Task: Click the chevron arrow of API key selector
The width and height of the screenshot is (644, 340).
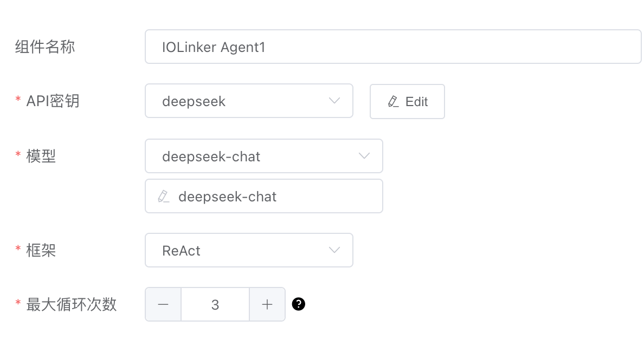Action: [334, 101]
